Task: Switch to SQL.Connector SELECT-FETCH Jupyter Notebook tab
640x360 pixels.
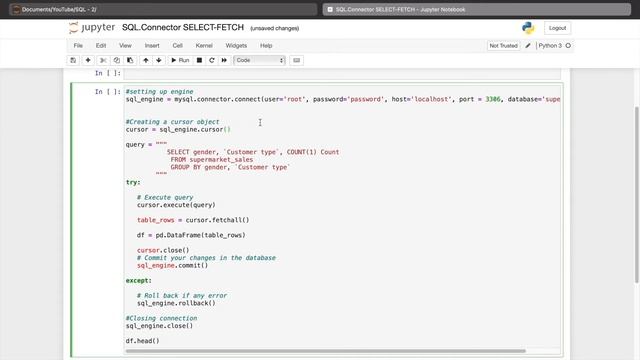Action: click(x=476, y=9)
